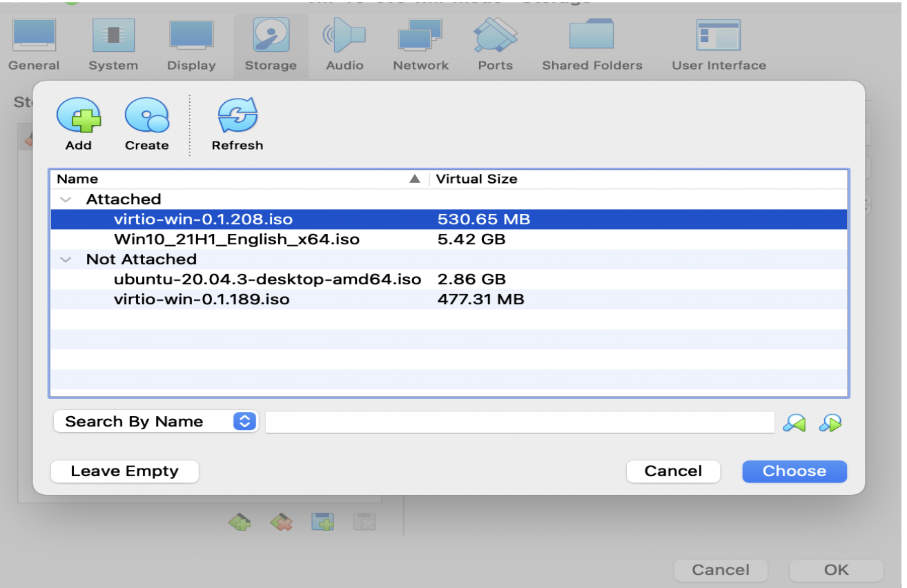
Task: Switch to the Storage settings tab
Action: 271,43
